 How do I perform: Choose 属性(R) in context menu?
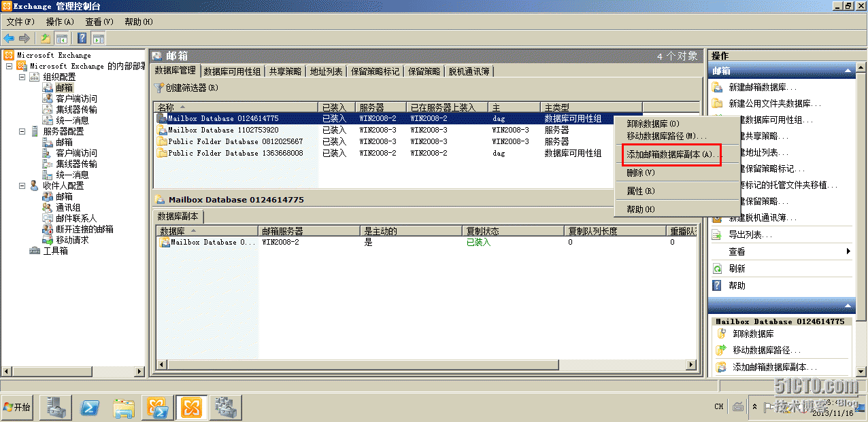point(641,192)
